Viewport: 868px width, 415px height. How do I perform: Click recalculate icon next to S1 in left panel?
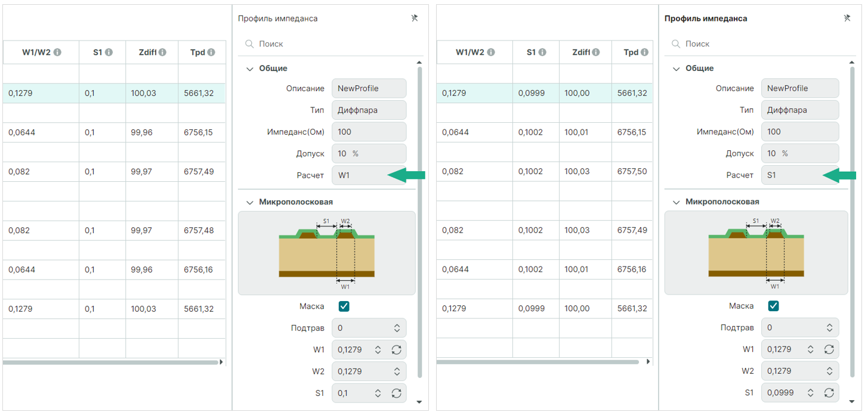coord(397,394)
